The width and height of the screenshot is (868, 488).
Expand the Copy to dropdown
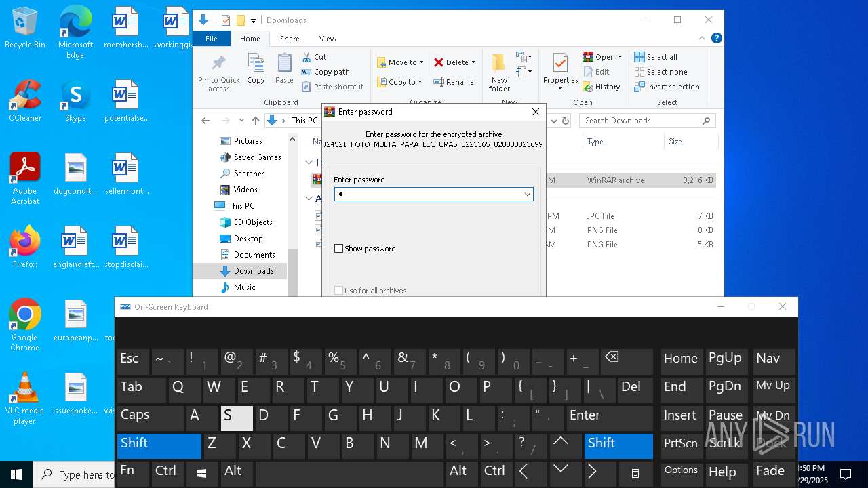420,82
